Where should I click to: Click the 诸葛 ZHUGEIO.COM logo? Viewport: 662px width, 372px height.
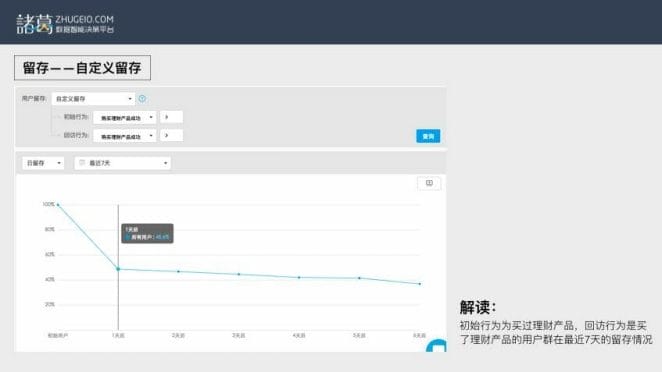[x=65, y=24]
